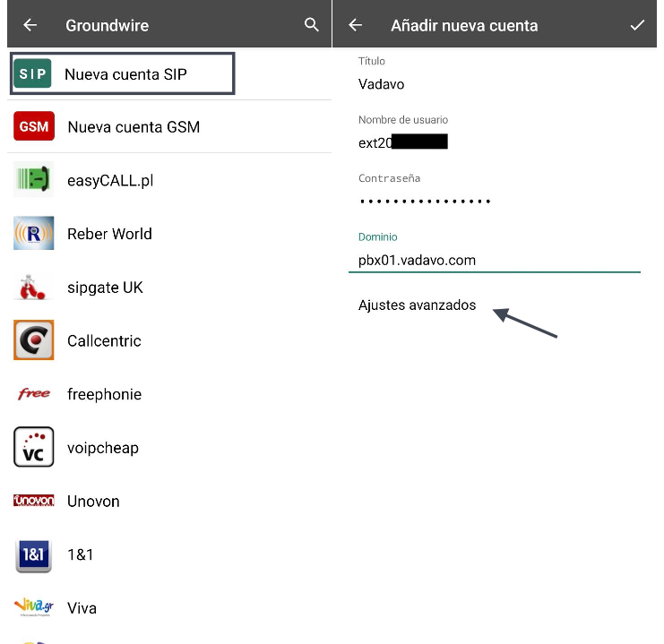The image size is (664, 644).
Task: Choose the Unovon provider entry
Action: pos(93,502)
